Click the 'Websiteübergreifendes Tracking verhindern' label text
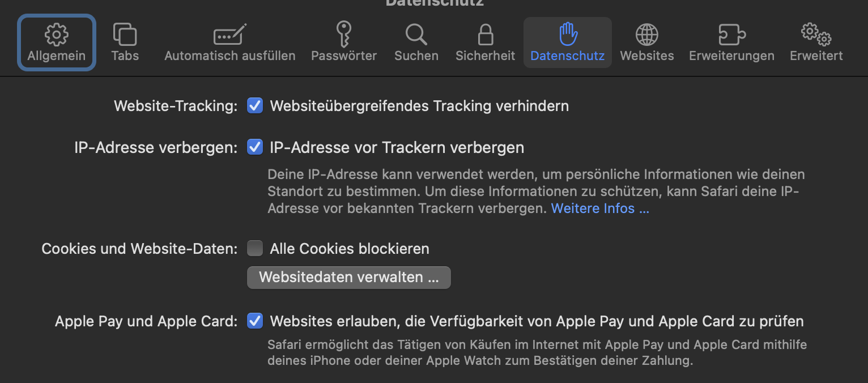Viewport: 868px width, 383px height. pyautogui.click(x=419, y=106)
